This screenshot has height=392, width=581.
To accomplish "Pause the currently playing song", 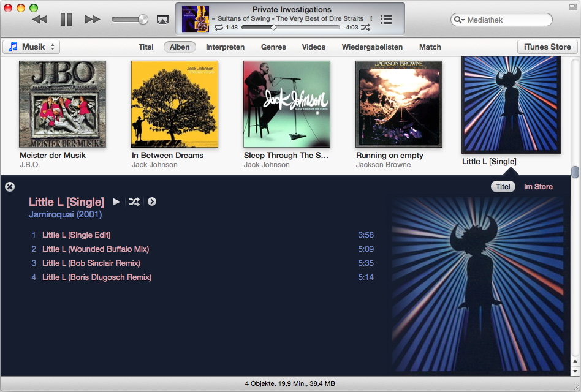I will 66,20.
